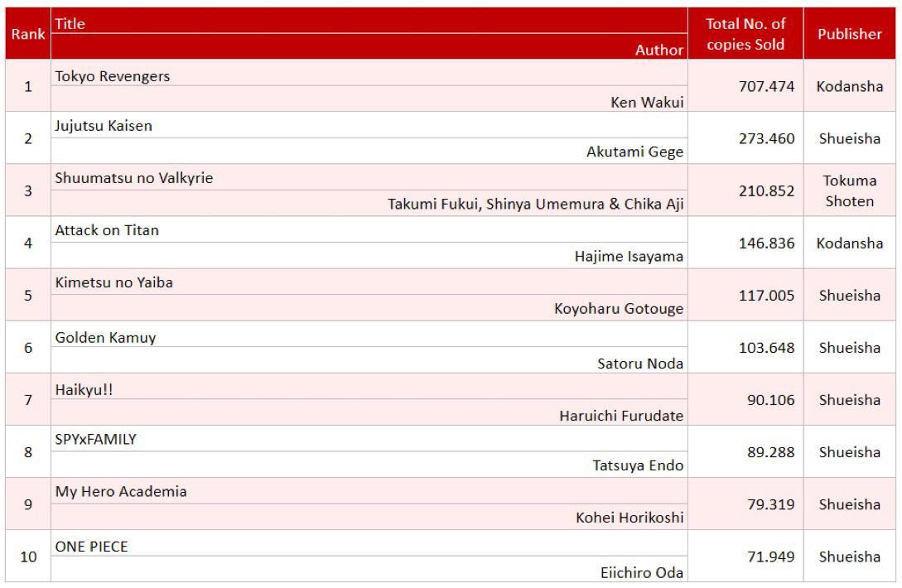Image resolution: width=902 pixels, height=588 pixels.
Task: Select the Tokuma Shoten publisher cell
Action: pyautogui.click(x=850, y=190)
